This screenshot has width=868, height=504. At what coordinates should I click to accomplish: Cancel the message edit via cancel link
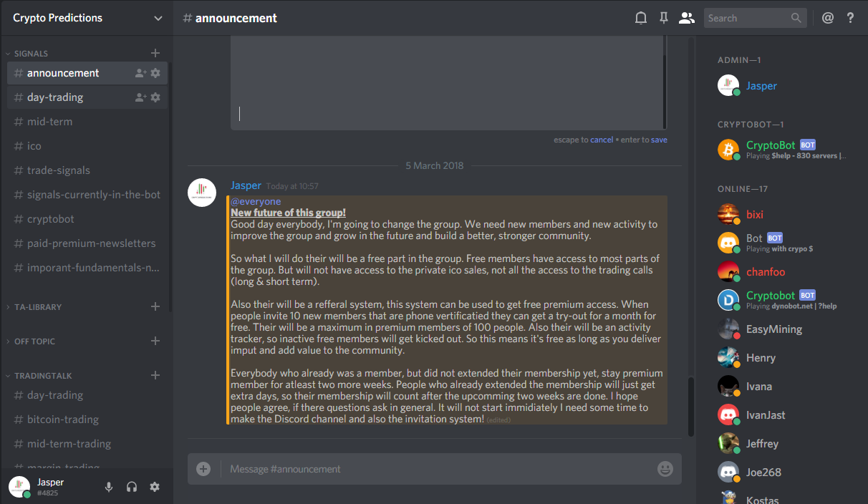tap(602, 140)
